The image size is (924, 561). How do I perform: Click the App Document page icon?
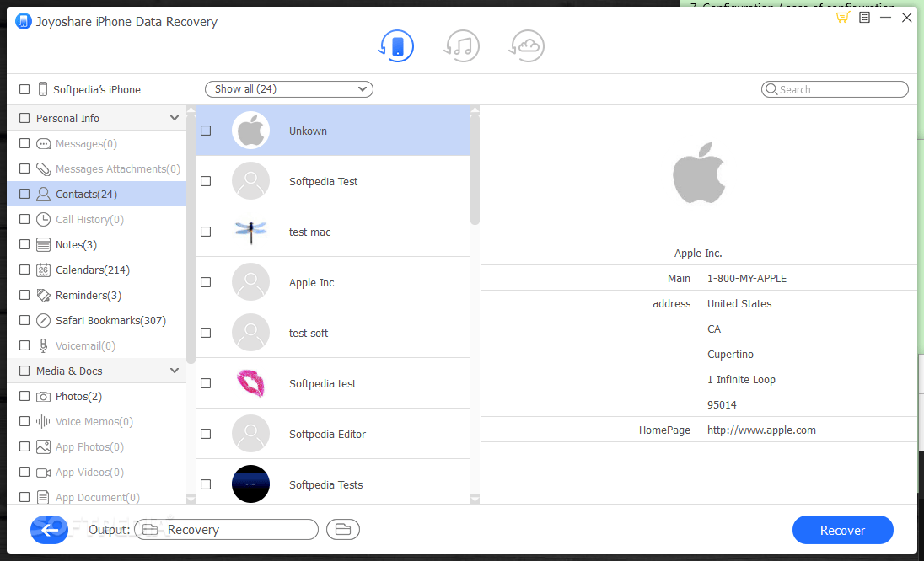click(43, 498)
